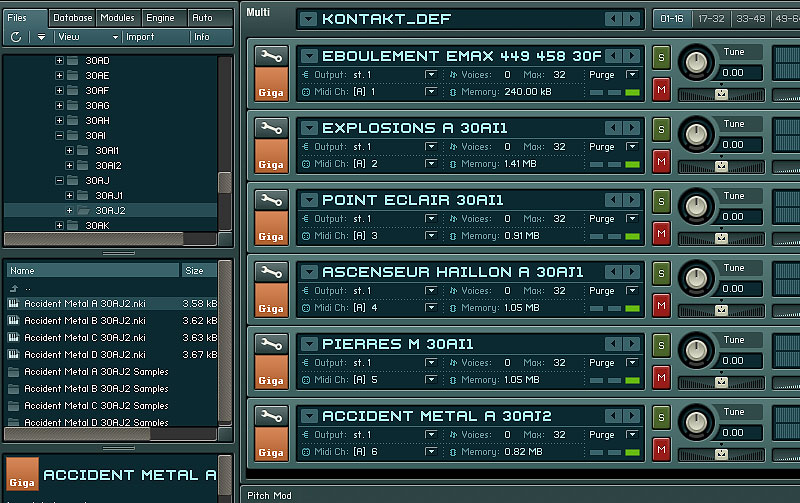Show instrument page 01-16
Viewport: 800px width, 503px height.
tap(672, 19)
